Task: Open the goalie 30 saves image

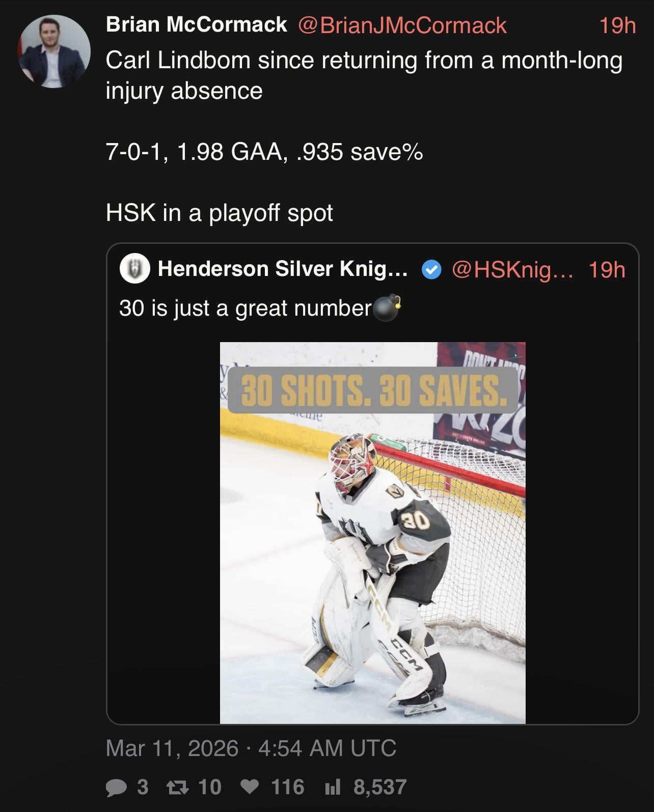Action: click(372, 533)
